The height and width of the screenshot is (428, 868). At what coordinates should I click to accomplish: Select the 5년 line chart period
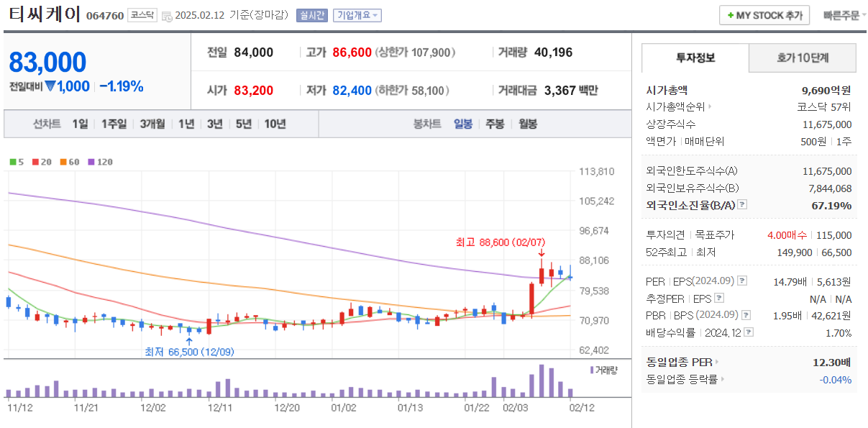click(243, 124)
